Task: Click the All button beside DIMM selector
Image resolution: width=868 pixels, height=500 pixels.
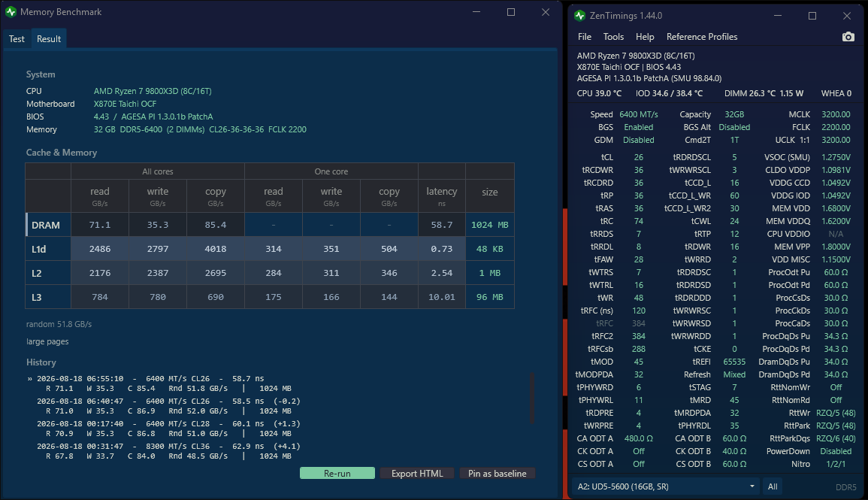Action: pos(773,486)
